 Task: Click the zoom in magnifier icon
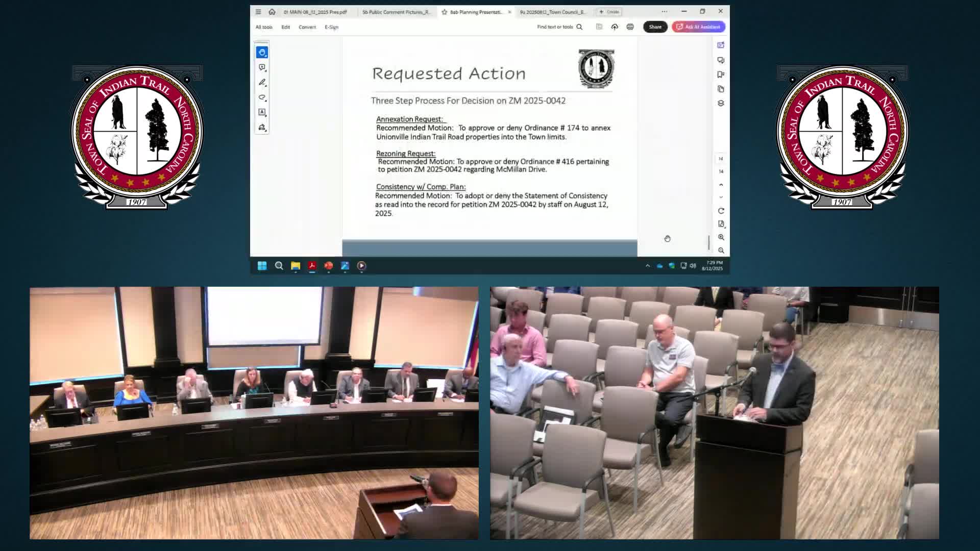[x=721, y=237]
